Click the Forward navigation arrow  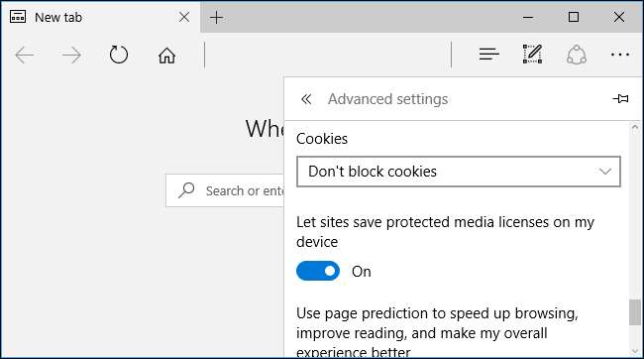[71, 56]
